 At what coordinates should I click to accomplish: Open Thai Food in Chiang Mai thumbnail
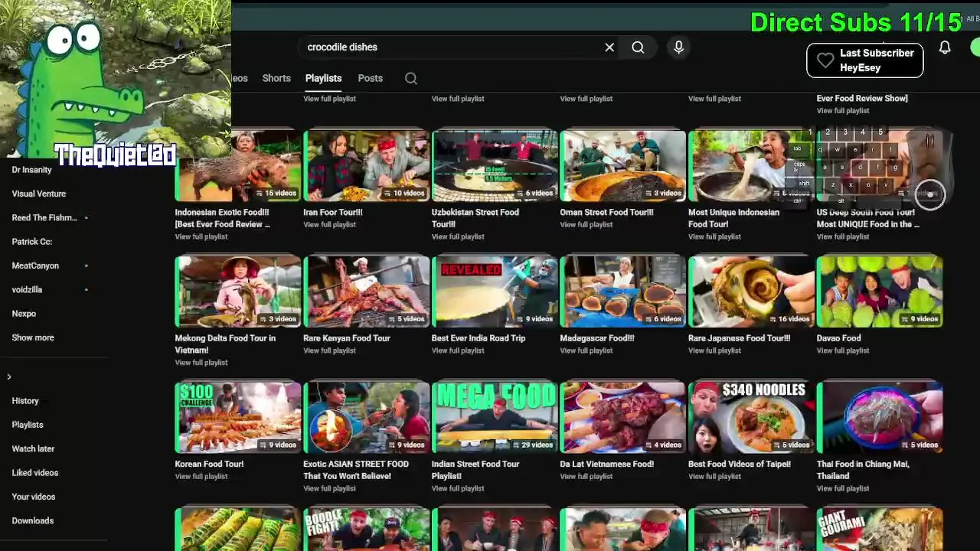point(880,418)
